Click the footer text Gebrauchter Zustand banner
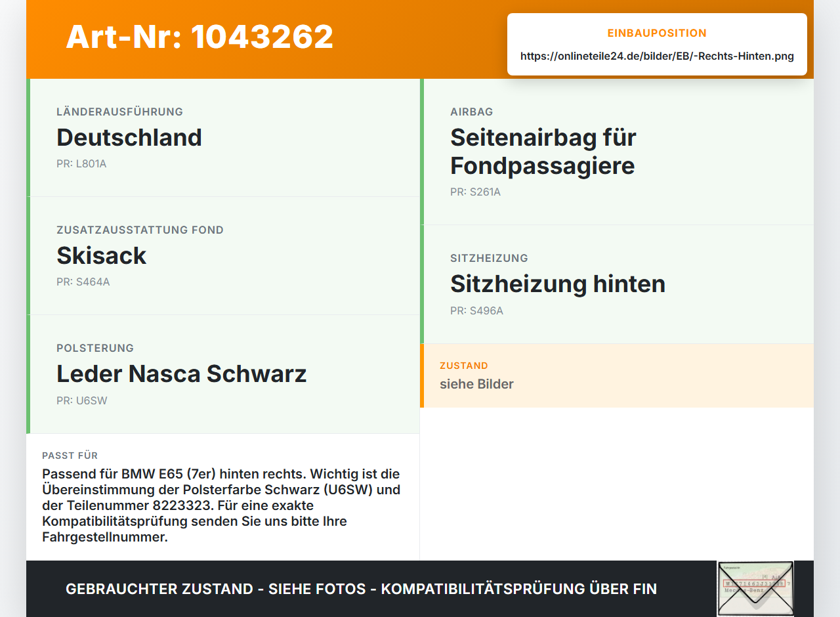 361,589
